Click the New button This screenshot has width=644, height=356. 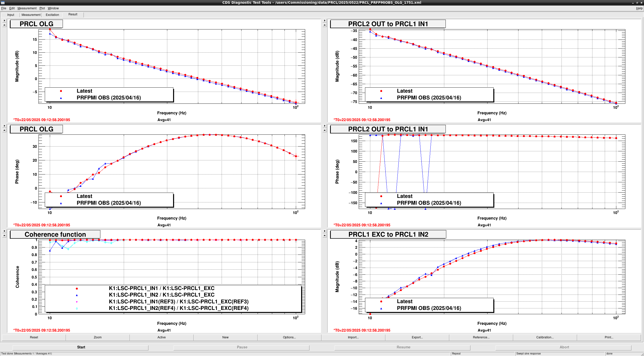pyautogui.click(x=225, y=337)
